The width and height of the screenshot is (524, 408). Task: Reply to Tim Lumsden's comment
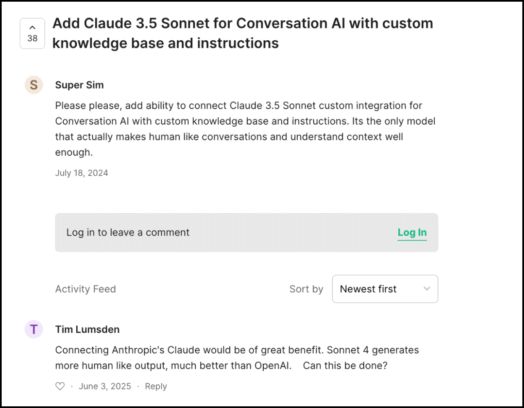[x=156, y=386]
